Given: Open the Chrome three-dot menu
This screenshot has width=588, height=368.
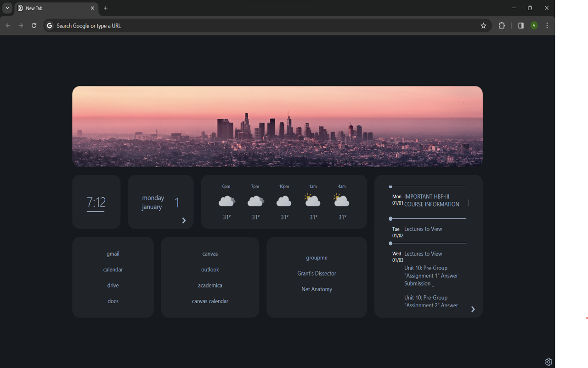Looking at the screenshot, I should pos(547,26).
